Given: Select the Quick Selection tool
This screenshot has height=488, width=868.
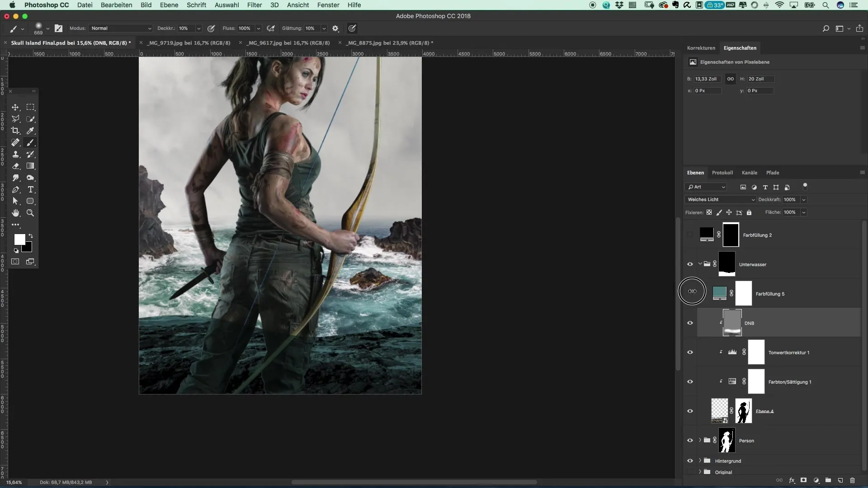Looking at the screenshot, I should tap(30, 119).
